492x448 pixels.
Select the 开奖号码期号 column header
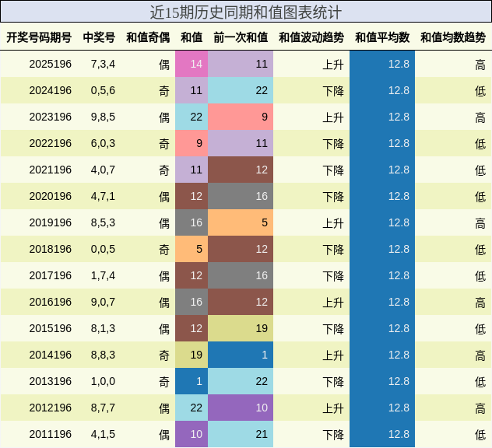(x=39, y=37)
